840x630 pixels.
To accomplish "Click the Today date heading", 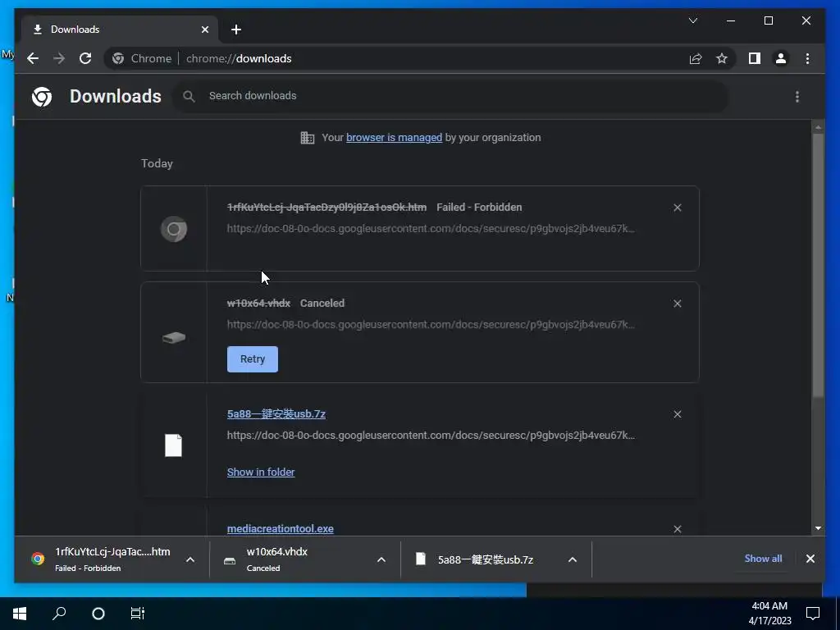I will [157, 163].
